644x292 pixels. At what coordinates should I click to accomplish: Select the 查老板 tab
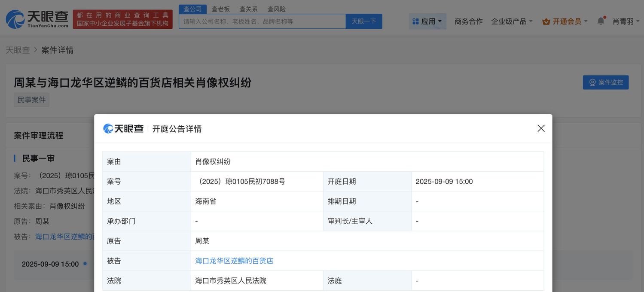tap(221, 9)
